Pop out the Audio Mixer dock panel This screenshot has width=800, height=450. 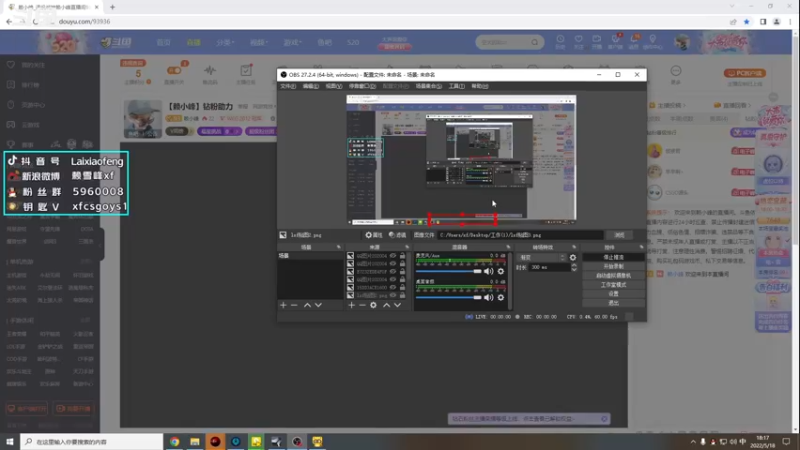click(x=508, y=247)
